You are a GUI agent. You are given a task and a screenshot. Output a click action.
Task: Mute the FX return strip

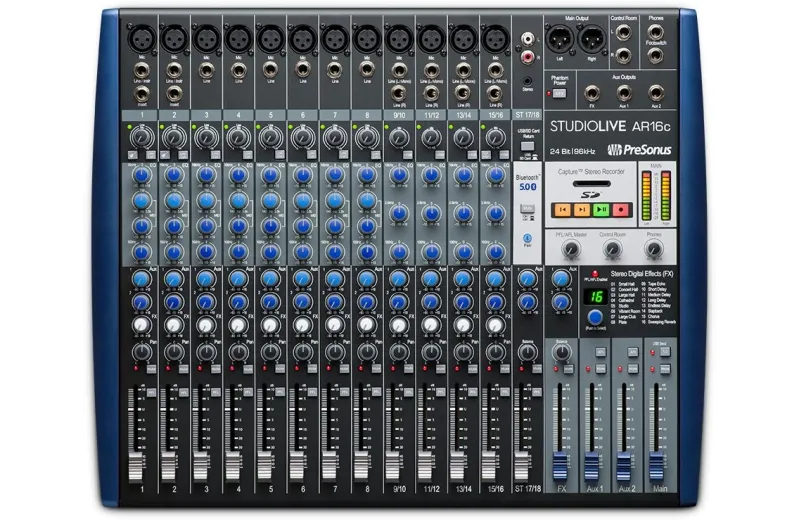point(569,368)
